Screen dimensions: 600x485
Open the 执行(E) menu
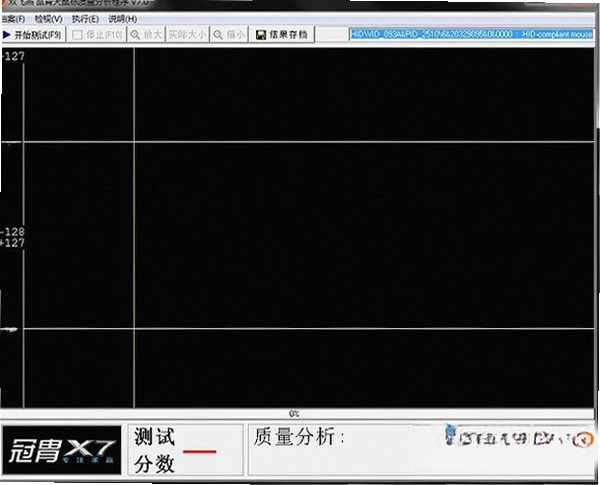click(x=85, y=19)
